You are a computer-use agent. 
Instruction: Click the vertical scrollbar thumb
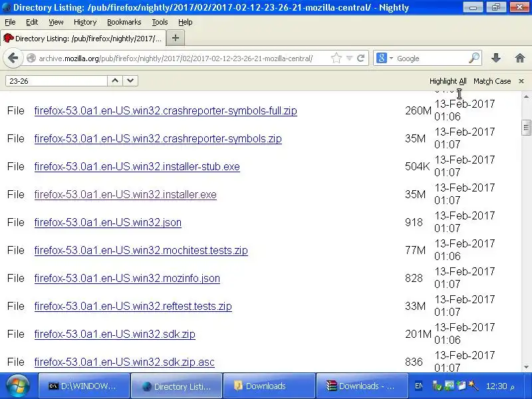[x=526, y=128]
